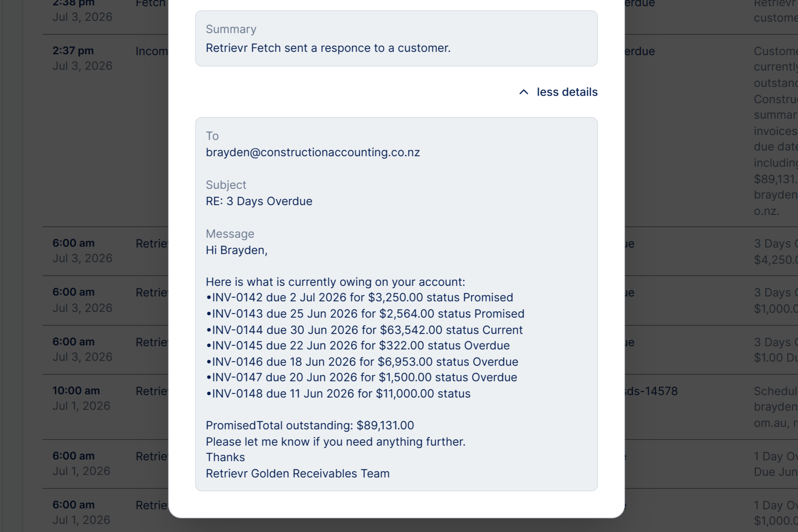Click the INV-0143 line for $2,564.00

tap(365, 314)
